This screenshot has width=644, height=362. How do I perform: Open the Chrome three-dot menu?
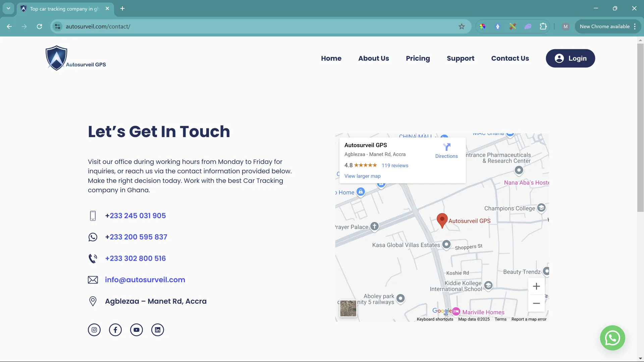[635, 26]
